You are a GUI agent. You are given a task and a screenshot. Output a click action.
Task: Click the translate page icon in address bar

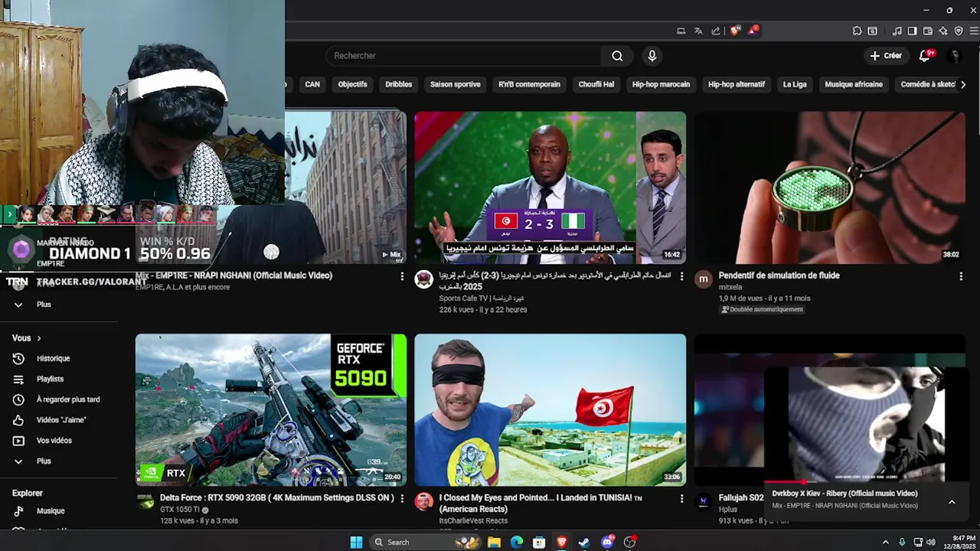[698, 31]
